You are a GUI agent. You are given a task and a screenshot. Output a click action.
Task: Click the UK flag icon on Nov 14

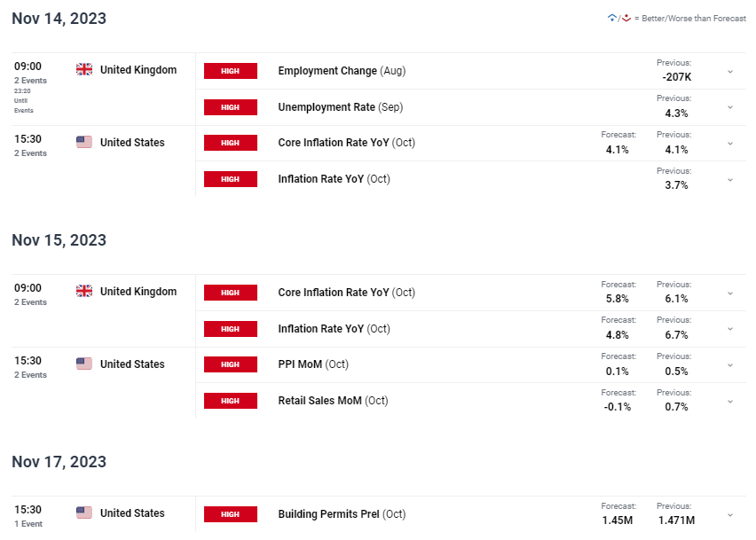84,69
